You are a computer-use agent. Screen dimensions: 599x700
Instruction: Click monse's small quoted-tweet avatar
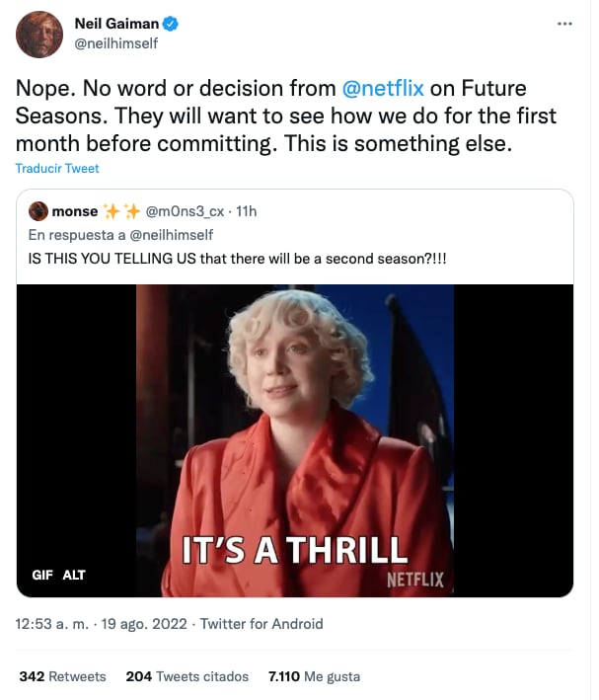(x=38, y=211)
